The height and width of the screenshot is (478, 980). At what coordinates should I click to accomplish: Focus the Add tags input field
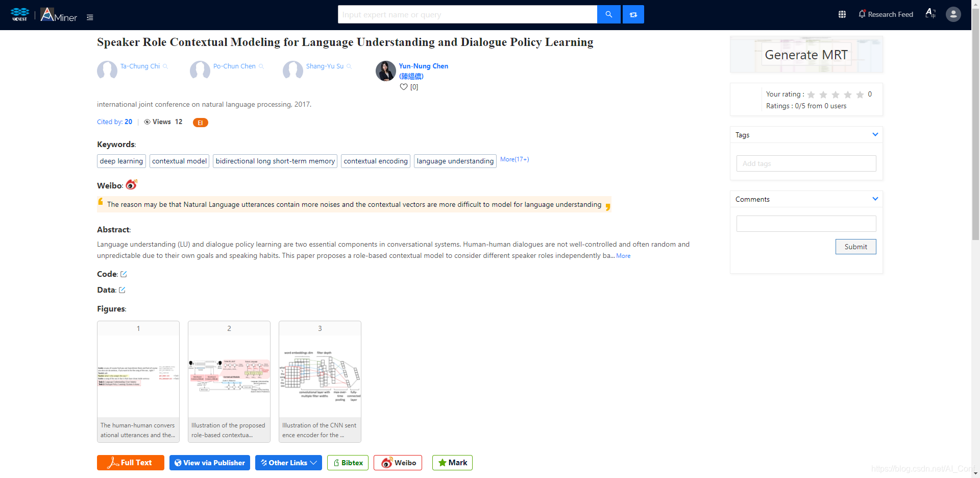click(x=806, y=163)
